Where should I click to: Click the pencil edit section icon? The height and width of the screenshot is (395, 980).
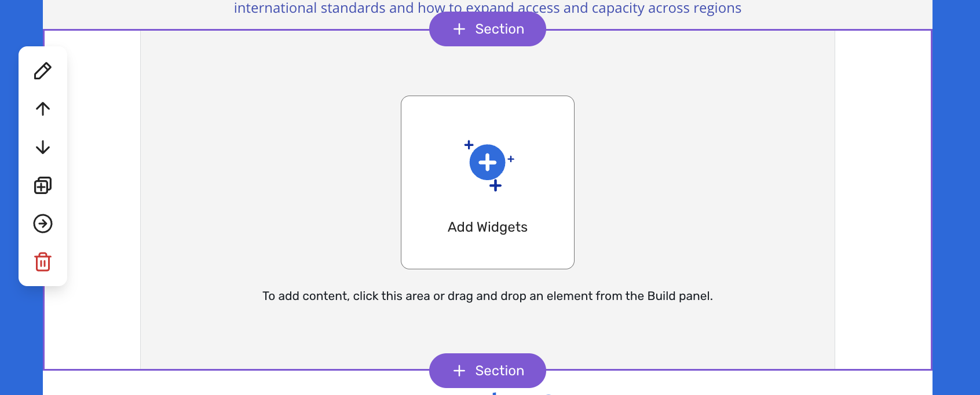point(43,71)
